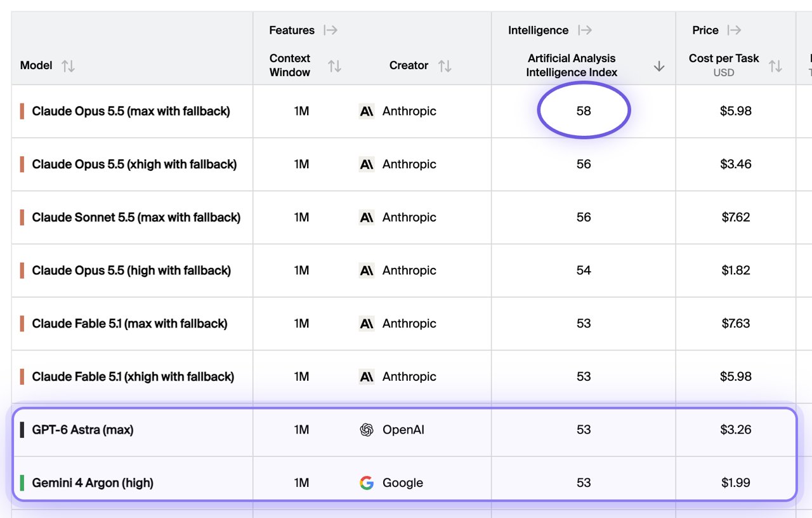Click intelligence score 54

tap(584, 270)
